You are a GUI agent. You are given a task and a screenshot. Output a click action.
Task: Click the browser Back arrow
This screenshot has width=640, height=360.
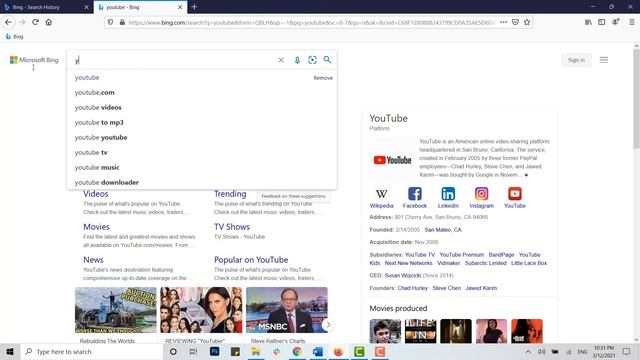pos(9,22)
